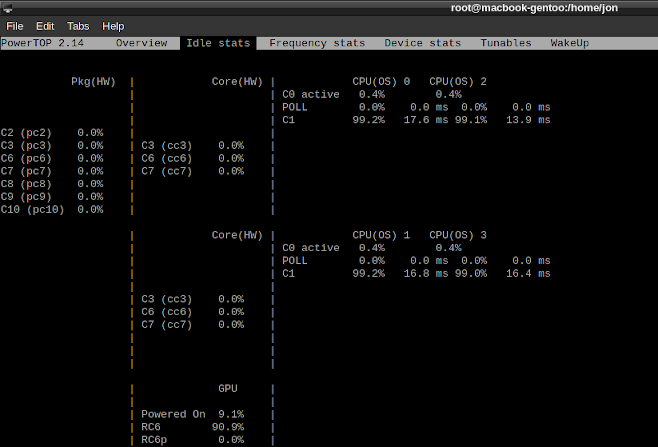Click the Pkg(HW) column header

(93, 81)
